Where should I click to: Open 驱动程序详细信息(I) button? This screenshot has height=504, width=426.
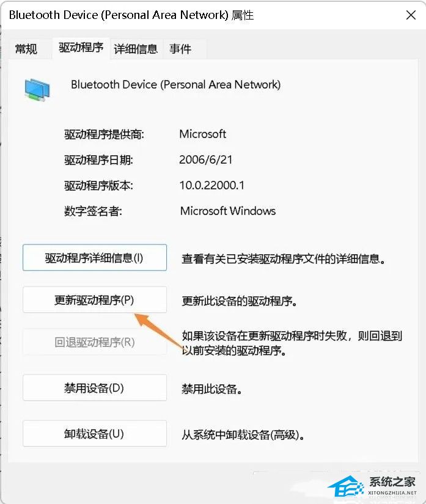(95, 257)
